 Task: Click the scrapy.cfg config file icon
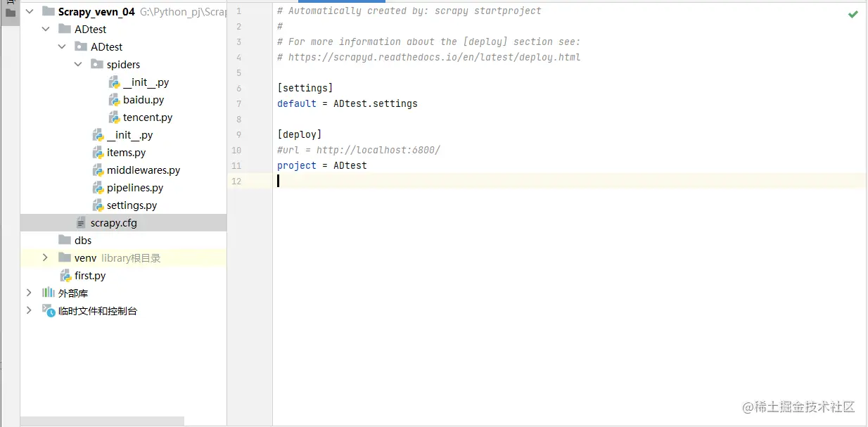[82, 222]
